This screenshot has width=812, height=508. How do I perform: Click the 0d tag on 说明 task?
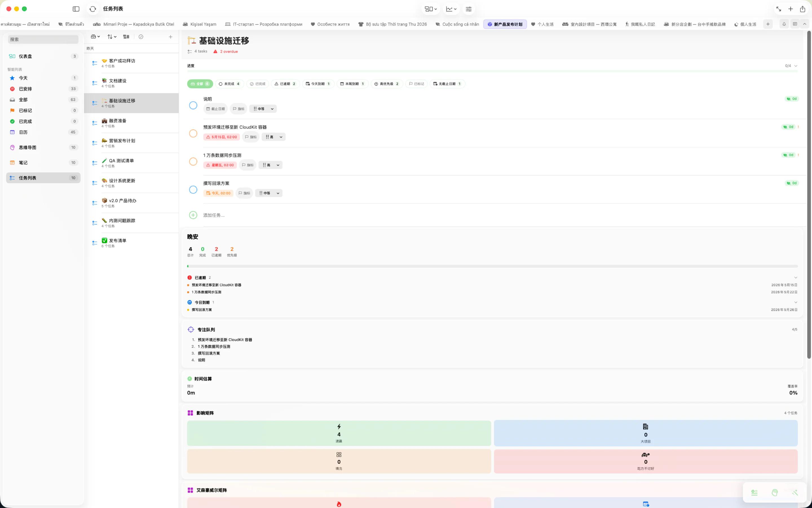(x=791, y=99)
